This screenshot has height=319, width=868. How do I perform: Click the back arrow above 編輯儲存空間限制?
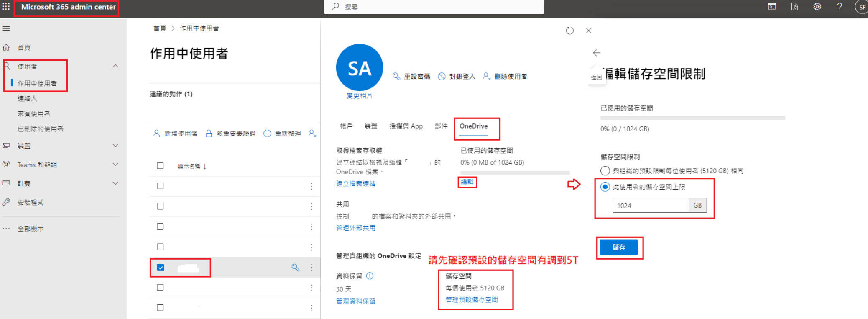597,53
